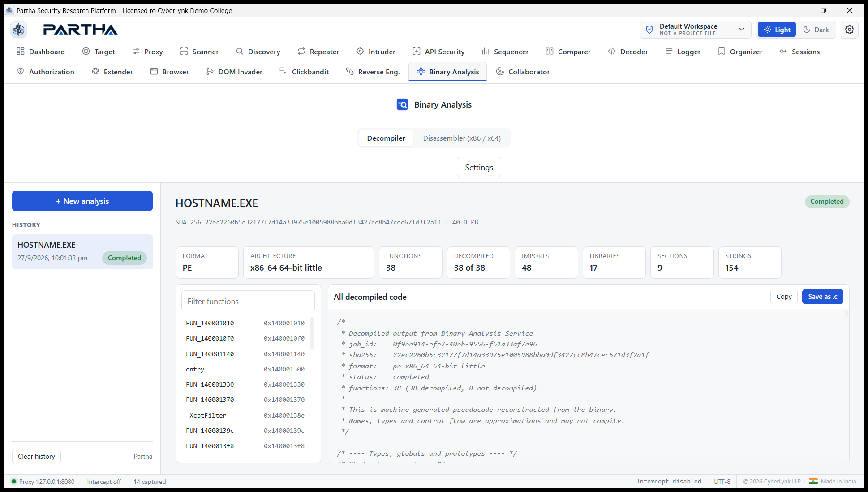The width and height of the screenshot is (868, 492).
Task: Click the Clickbandit cursor icon
Action: 283,71
